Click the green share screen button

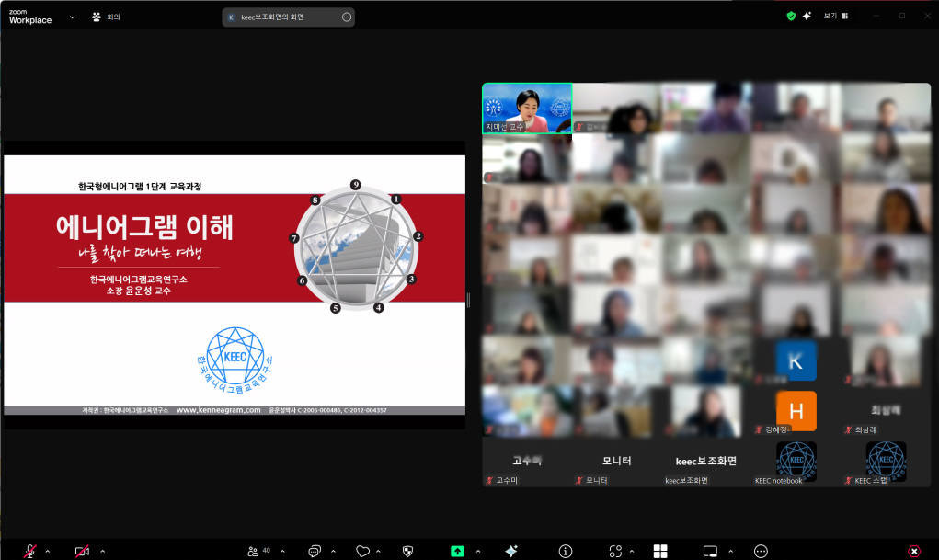click(457, 551)
